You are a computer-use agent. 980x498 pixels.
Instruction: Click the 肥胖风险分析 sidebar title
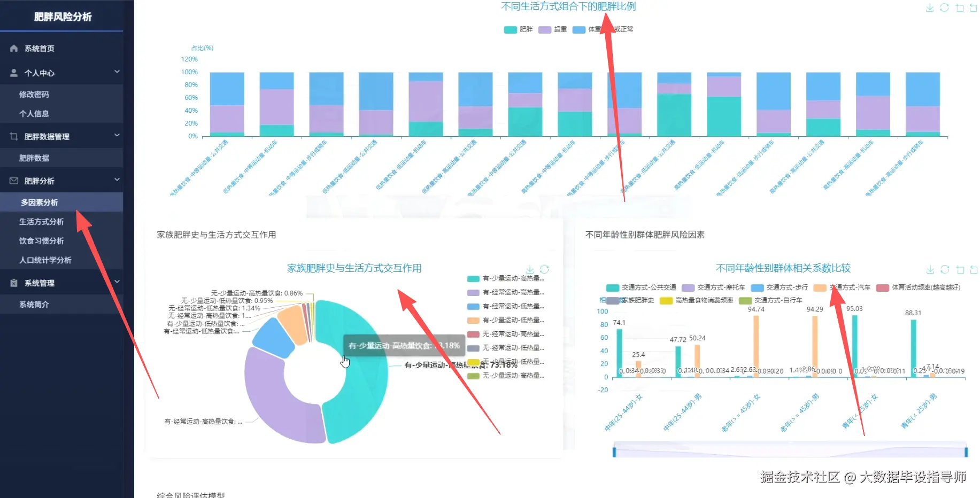[63, 17]
